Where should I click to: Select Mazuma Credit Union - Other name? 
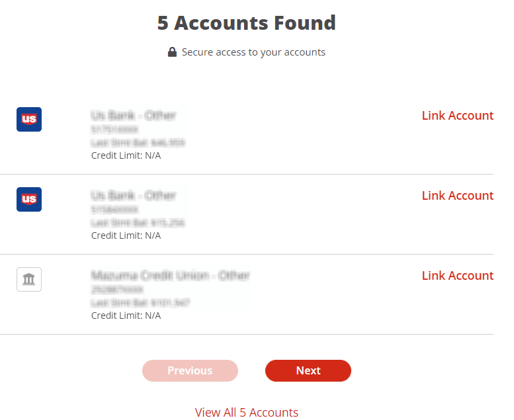(x=170, y=275)
